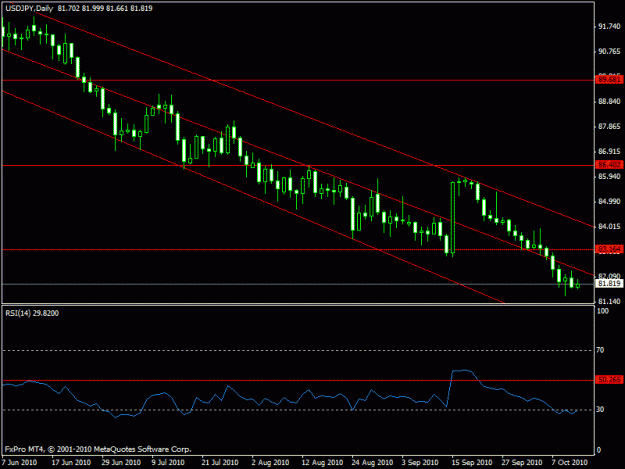
Task: Click the 85.940 price axis value
Action: click(609, 177)
